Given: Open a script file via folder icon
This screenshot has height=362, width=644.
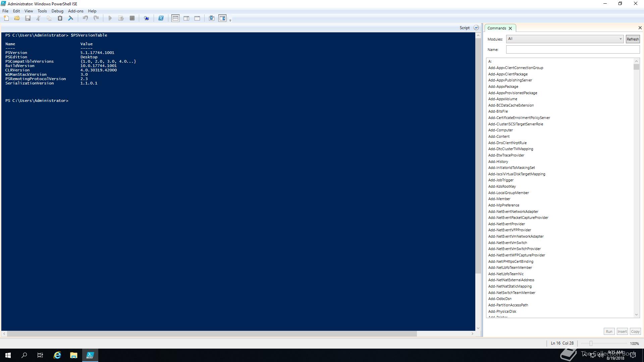Looking at the screenshot, I should [x=17, y=18].
